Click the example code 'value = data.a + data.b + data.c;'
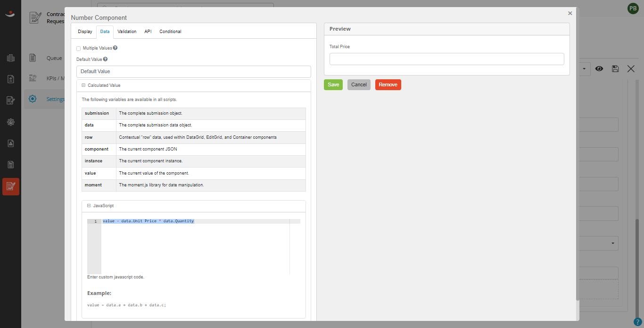This screenshot has width=644, height=328. (x=127, y=305)
